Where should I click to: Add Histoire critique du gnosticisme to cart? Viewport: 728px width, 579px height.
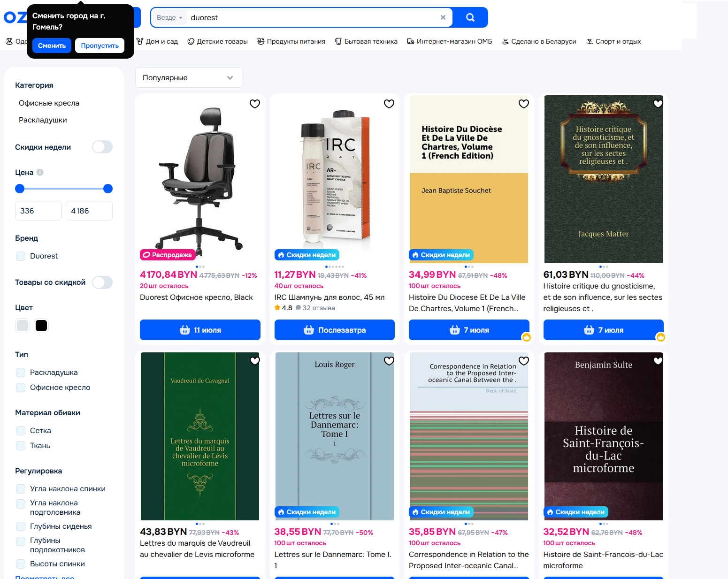(x=604, y=330)
